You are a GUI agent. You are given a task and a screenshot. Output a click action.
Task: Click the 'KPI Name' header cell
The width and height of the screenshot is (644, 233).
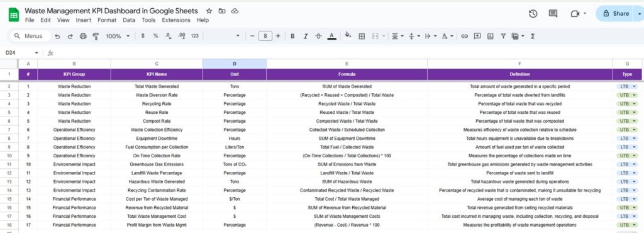pos(157,74)
